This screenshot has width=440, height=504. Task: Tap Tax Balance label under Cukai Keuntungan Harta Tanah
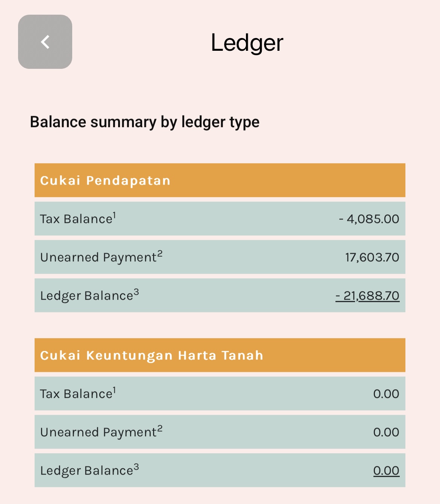[76, 394]
